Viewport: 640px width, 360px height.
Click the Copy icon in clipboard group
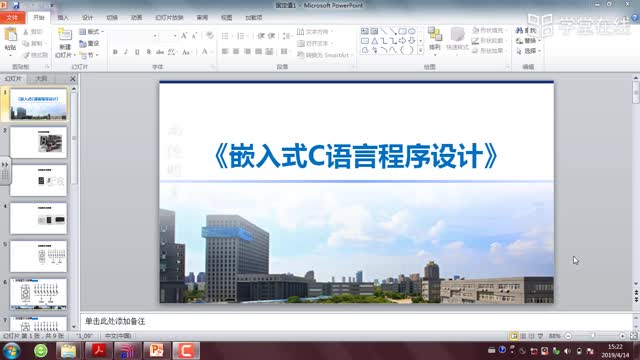(26, 43)
